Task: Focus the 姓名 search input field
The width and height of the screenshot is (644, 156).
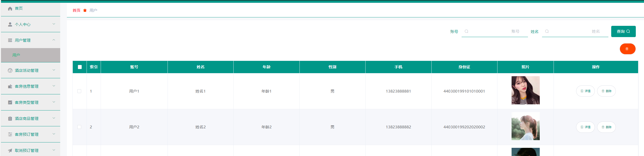Action: (x=575, y=31)
